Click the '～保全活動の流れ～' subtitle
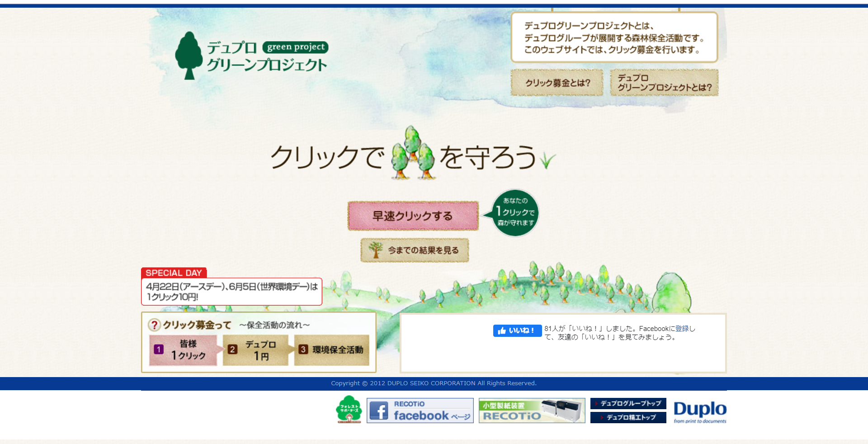 (x=274, y=325)
